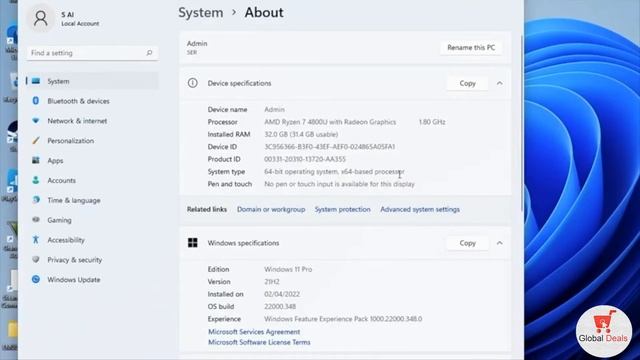Click the 32.0 GB installed RAM value
640x360 pixels.
301,134
